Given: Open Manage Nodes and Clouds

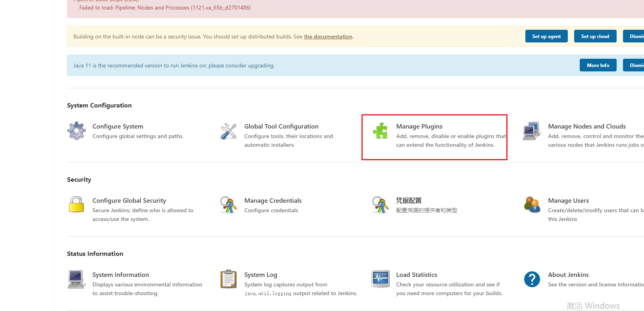Looking at the screenshot, I should (x=587, y=126).
